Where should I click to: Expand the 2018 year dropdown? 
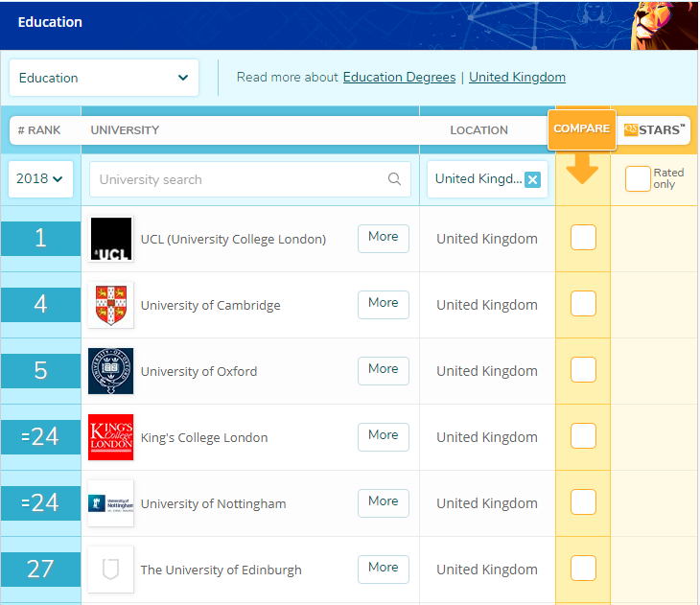40,179
